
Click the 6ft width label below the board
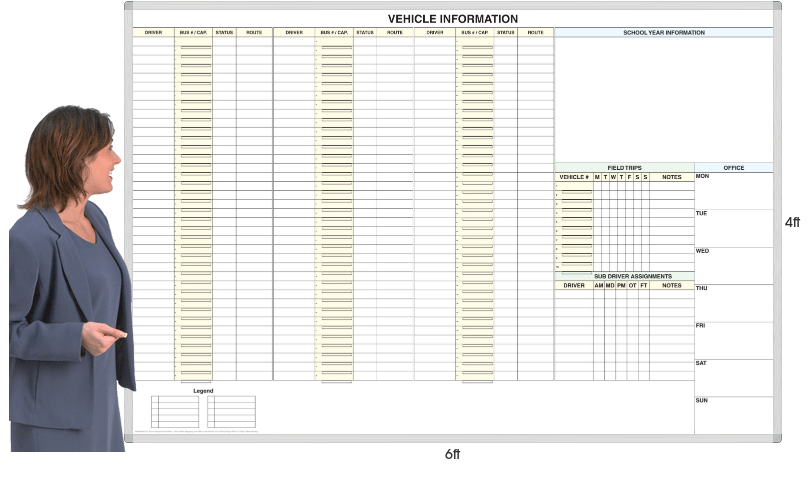point(453,454)
